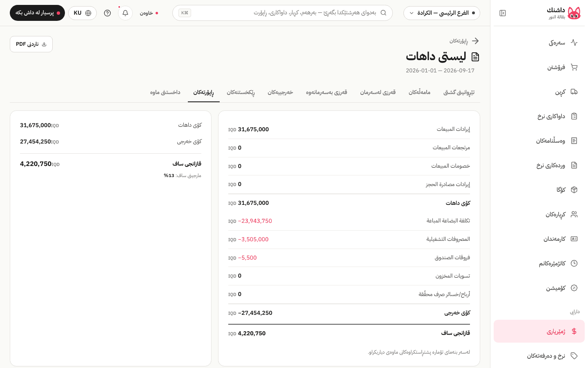
Task: Switch to the قەرزی لەسەرمان tab
Action: 378,92
